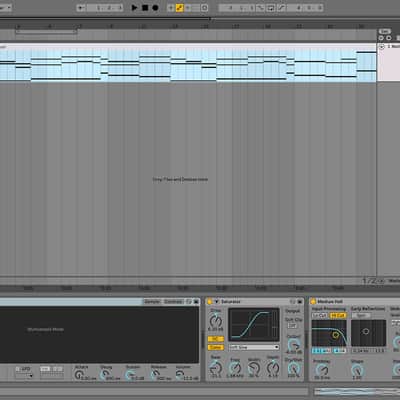Toggle the Saturator device activator

(x=210, y=302)
